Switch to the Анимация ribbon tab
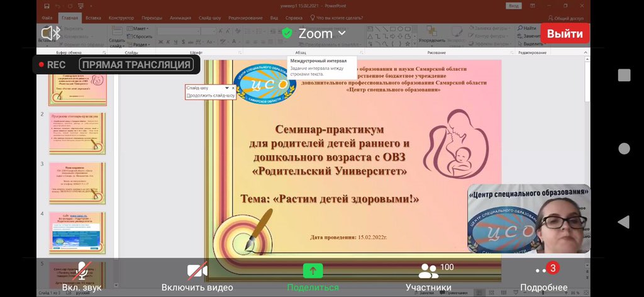The width and height of the screenshot is (644, 297). (x=180, y=18)
